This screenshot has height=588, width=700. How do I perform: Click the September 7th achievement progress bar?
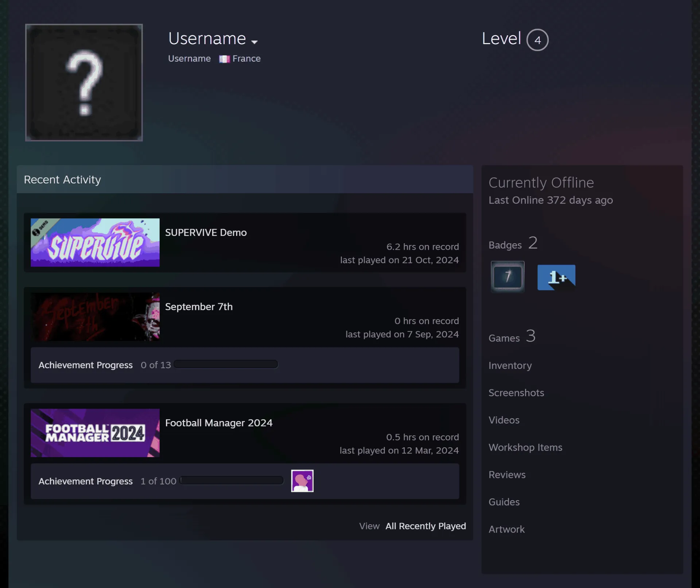coord(226,364)
